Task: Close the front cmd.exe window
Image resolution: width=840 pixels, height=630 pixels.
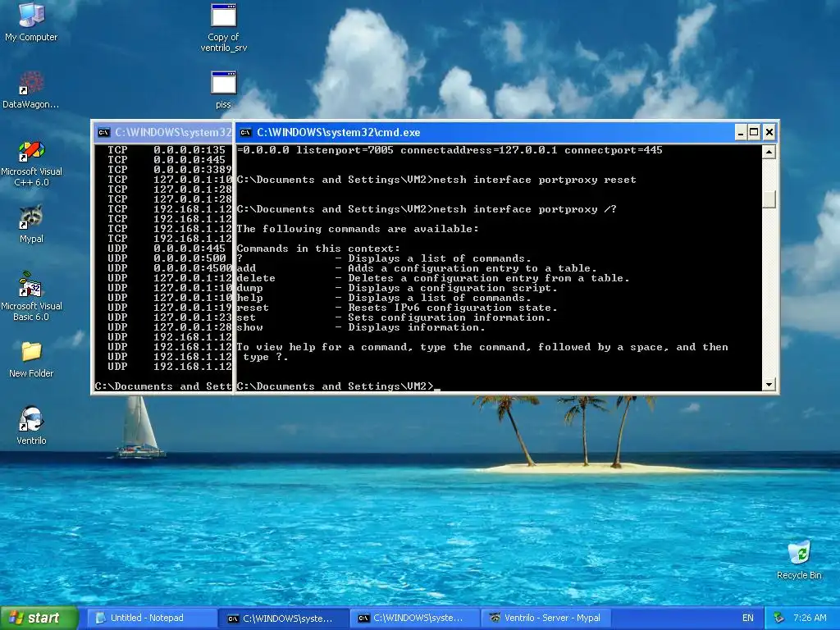Action: click(769, 132)
